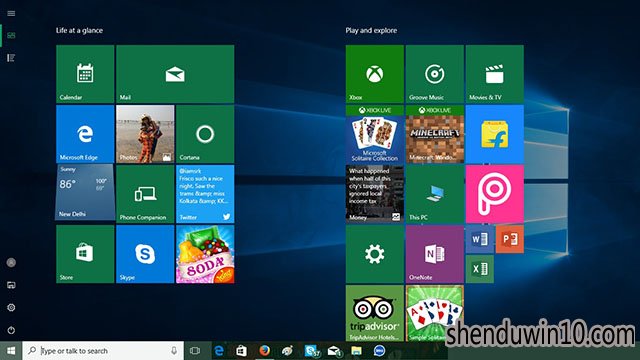Open File Explorer from Start sidebar
Screen dimensions: 640x360
(x=11, y=285)
